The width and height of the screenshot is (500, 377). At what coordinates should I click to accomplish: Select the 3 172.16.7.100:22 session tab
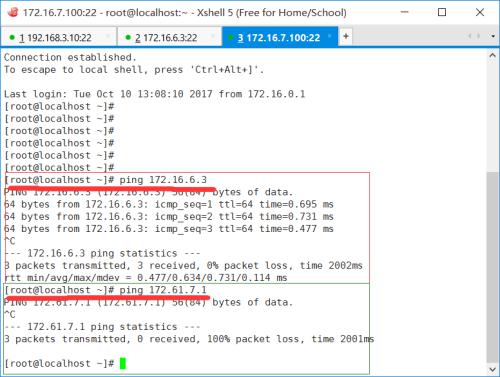[280, 37]
